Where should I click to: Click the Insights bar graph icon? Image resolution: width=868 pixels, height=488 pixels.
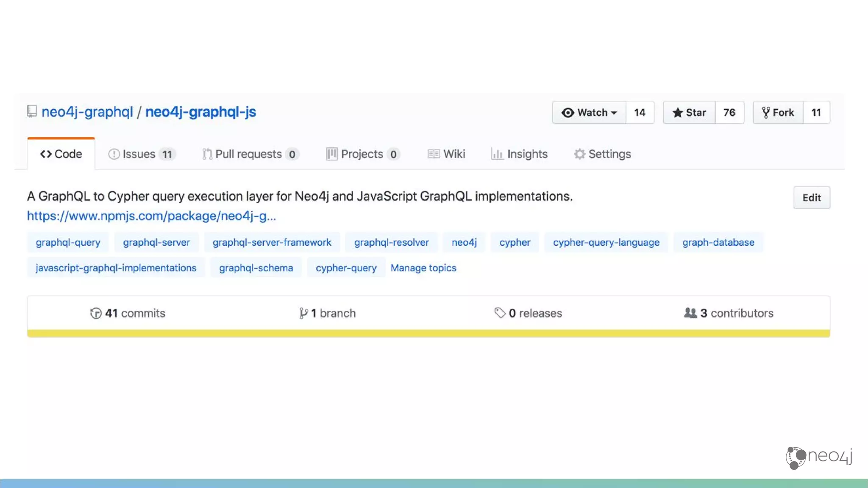coord(497,154)
